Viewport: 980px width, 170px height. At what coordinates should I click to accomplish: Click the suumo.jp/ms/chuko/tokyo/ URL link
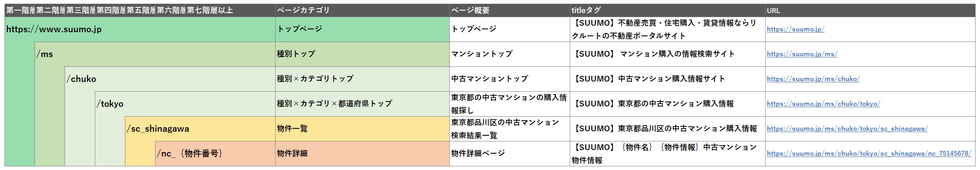click(823, 104)
